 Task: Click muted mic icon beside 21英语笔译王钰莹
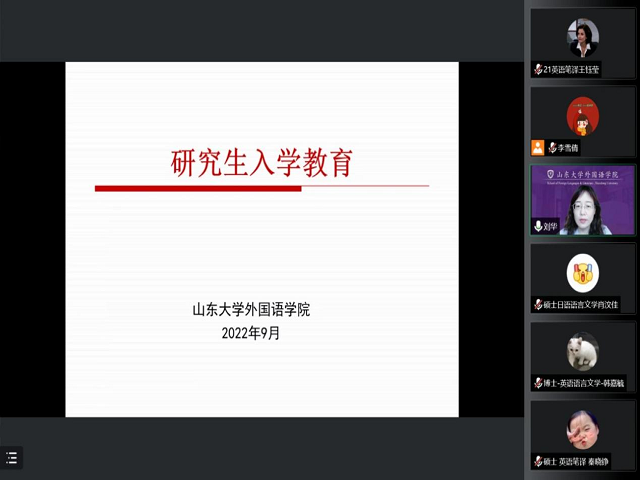point(538,69)
